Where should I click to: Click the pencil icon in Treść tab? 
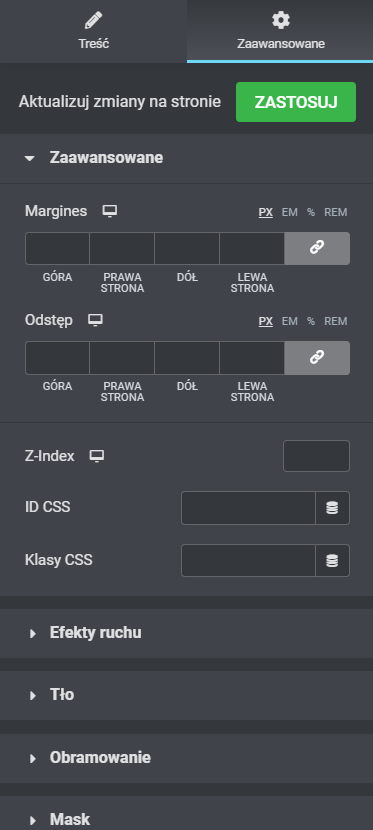tap(94, 21)
